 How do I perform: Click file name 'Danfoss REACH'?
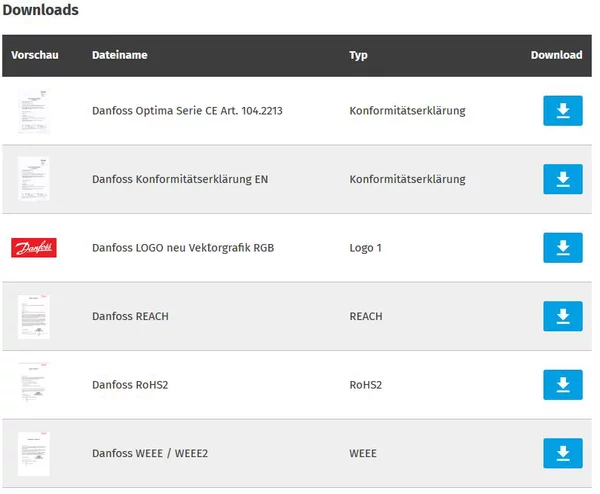130,316
